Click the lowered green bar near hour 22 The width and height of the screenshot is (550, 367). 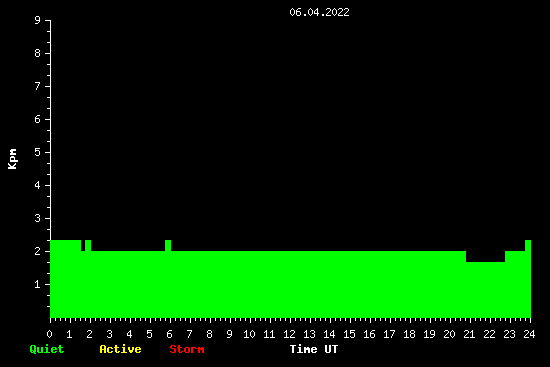[x=485, y=289]
